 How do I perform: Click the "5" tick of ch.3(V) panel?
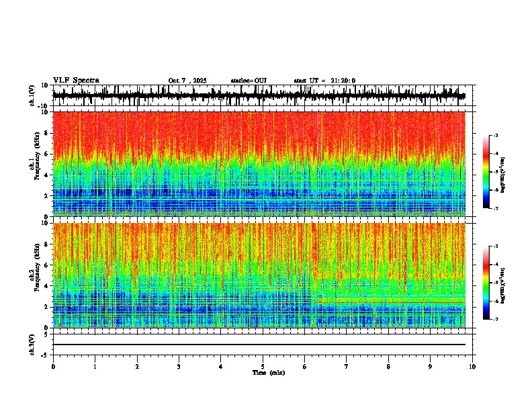point(46,334)
